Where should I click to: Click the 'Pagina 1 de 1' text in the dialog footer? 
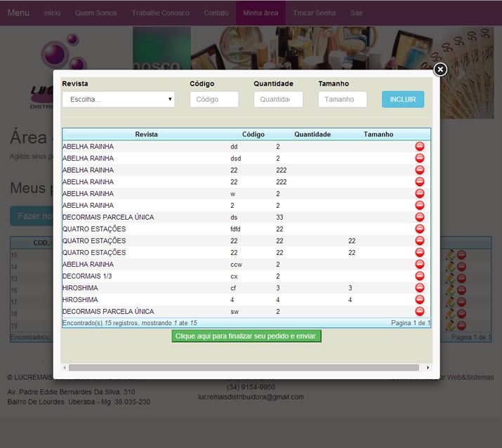411,323
